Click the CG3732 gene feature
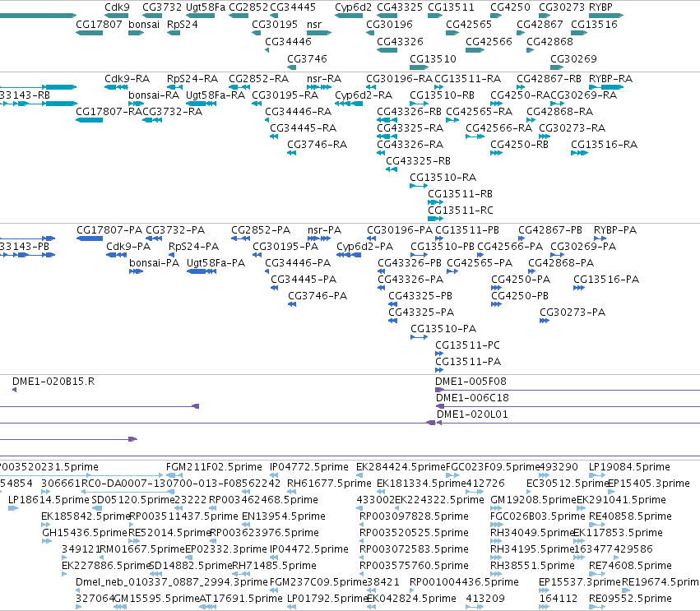The image size is (700, 611). pyautogui.click(x=152, y=16)
